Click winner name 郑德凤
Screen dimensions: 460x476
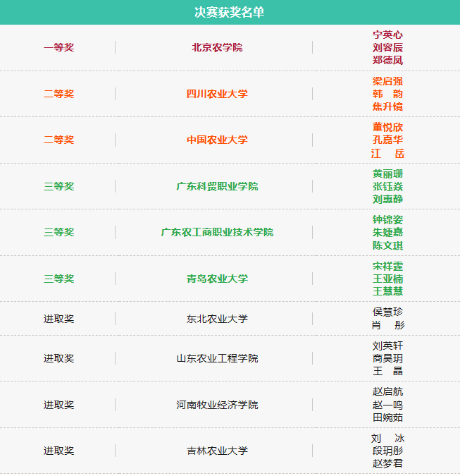click(387, 61)
